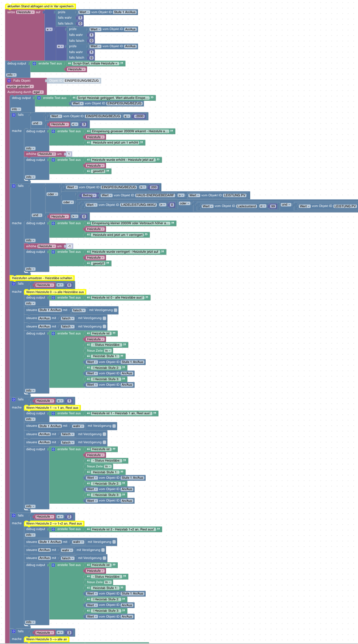Open the 'Betrag' math function dropdown
Viewport: 358px width, 644px height.
tap(89, 195)
